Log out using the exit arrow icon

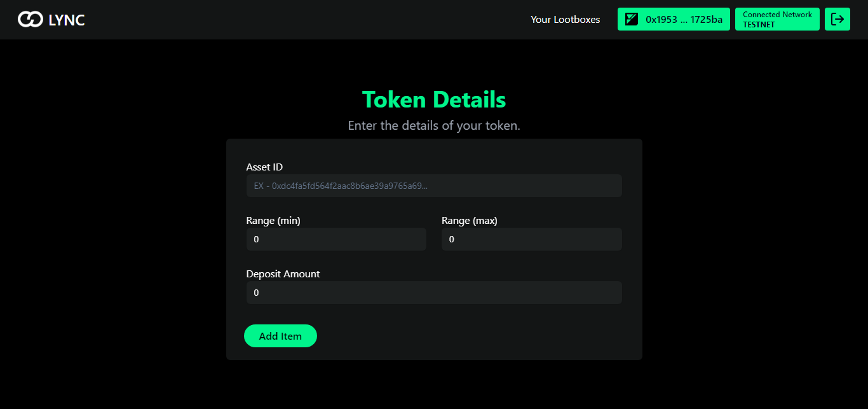click(837, 19)
